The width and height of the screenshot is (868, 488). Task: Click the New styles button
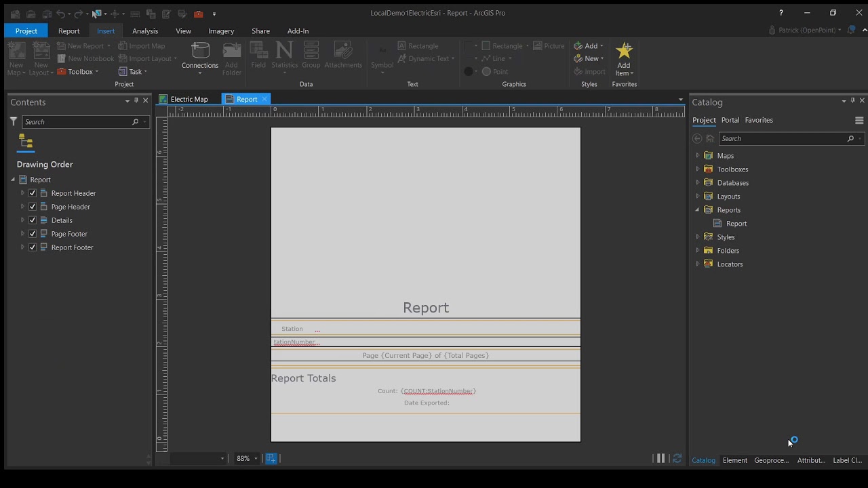tap(589, 59)
